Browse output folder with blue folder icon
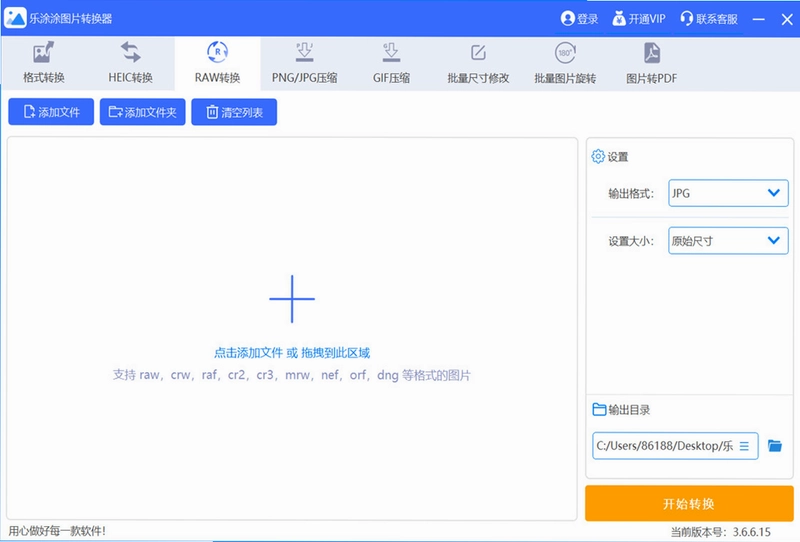 click(x=774, y=446)
